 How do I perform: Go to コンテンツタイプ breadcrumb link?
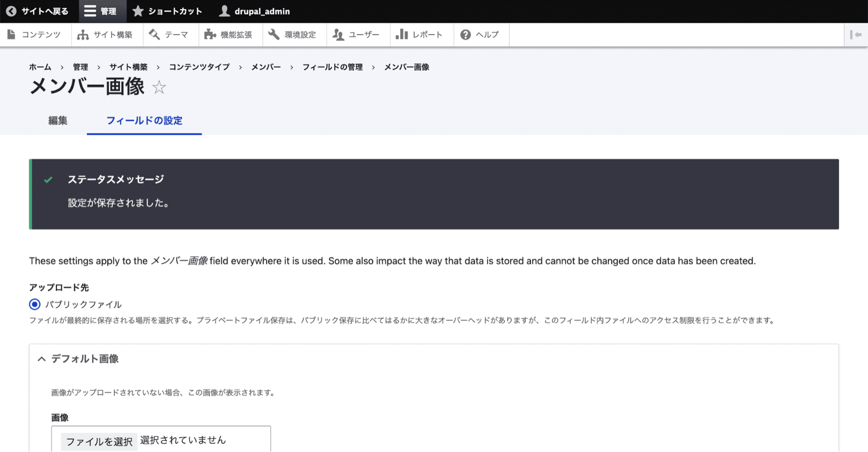click(x=199, y=67)
